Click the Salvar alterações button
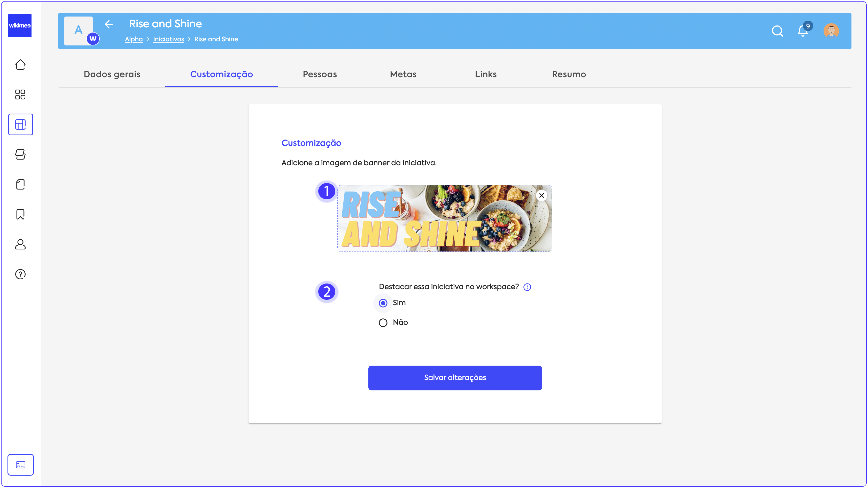 click(455, 378)
